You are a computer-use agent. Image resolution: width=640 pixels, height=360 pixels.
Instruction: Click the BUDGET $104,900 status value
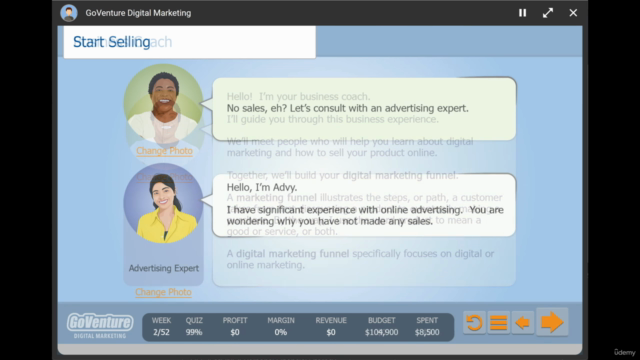(382, 332)
